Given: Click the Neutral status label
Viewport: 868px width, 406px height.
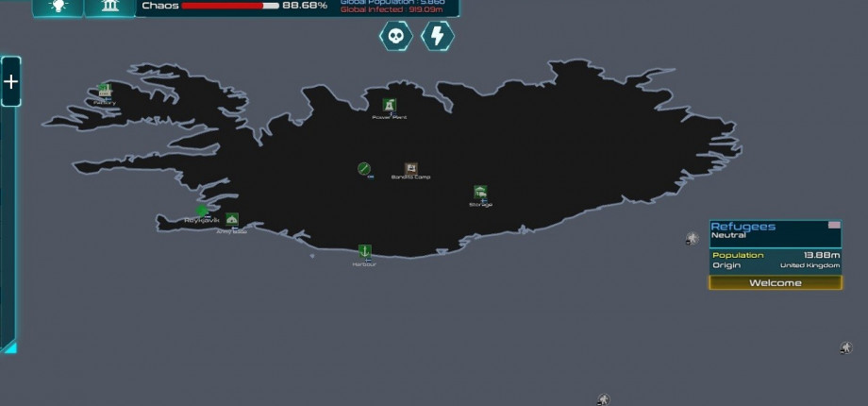Looking at the screenshot, I should [x=728, y=235].
